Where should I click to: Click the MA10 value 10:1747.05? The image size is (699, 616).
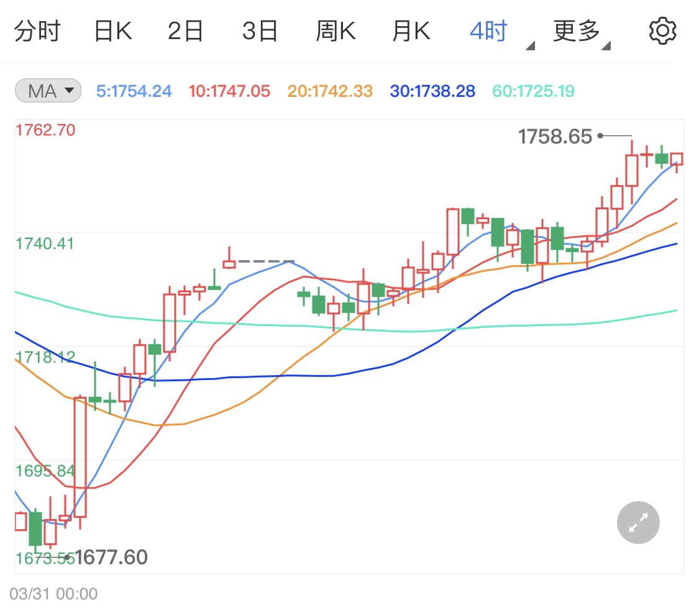[229, 91]
